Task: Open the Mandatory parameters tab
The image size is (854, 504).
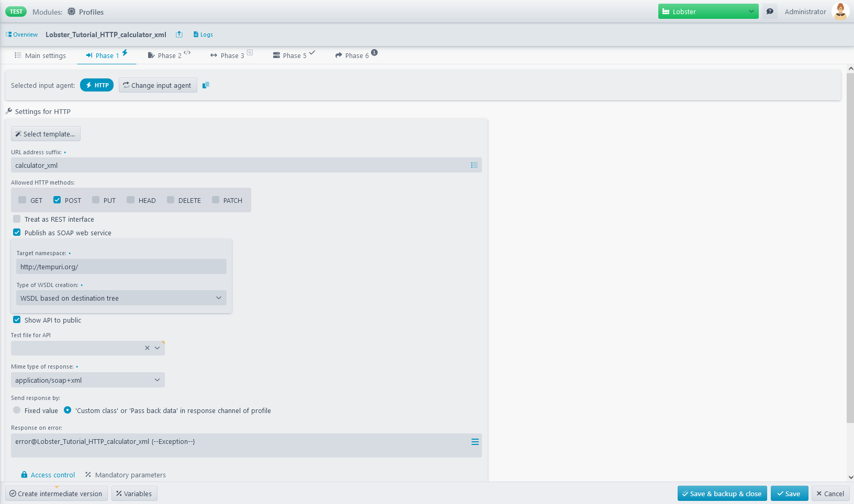Action: 126,475
